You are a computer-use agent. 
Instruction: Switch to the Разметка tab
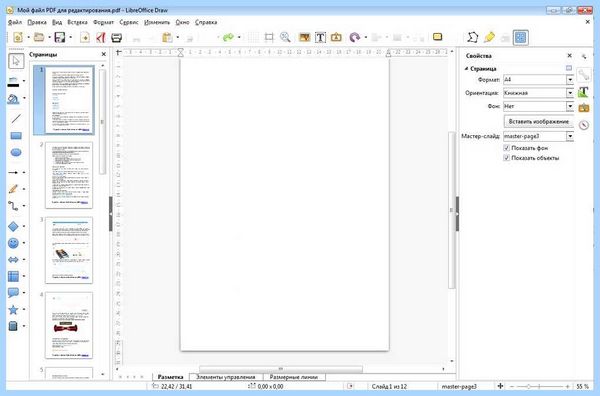170,377
